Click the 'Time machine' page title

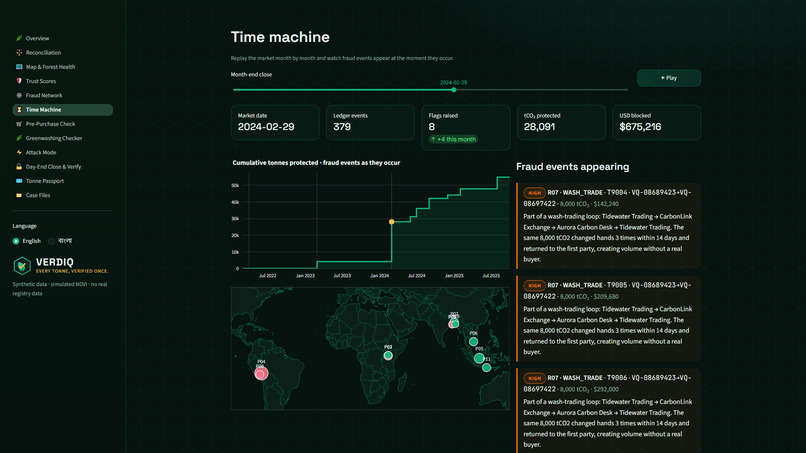coord(280,37)
